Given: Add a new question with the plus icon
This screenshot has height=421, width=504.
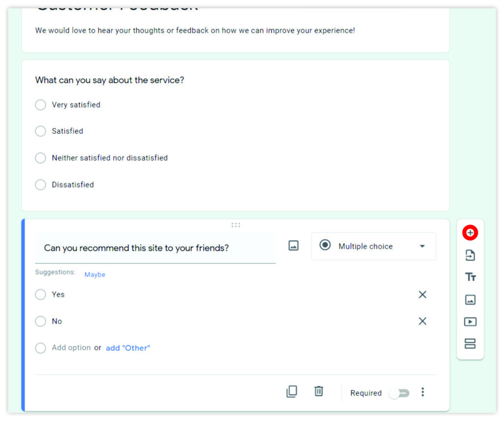Looking at the screenshot, I should coord(470,233).
